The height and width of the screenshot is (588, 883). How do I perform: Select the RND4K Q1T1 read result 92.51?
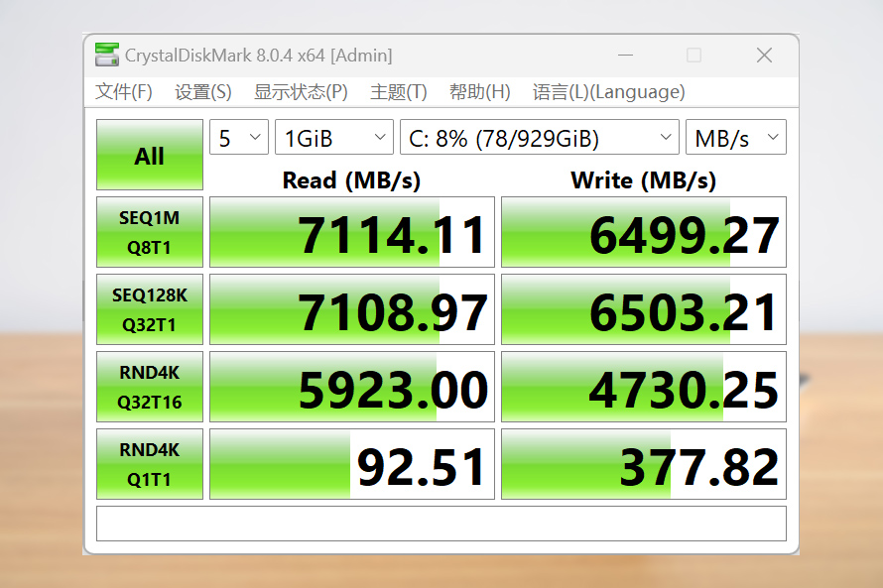pos(352,464)
